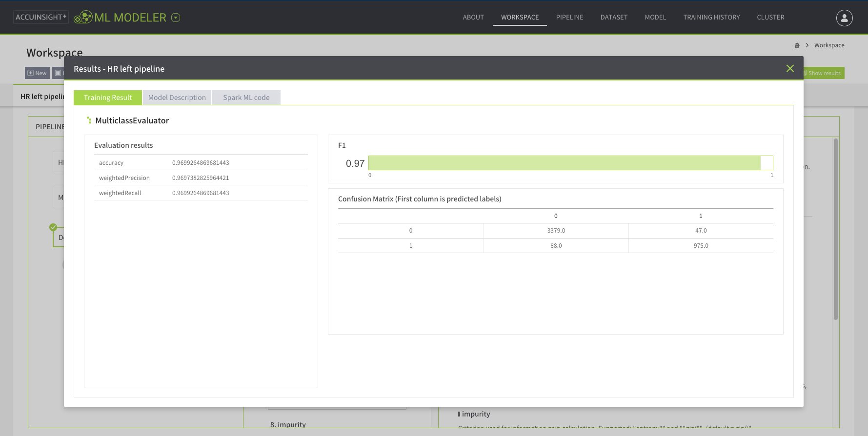Viewport: 868px width, 436px height.
Task: Switch to the Model Description tab
Action: tap(177, 98)
